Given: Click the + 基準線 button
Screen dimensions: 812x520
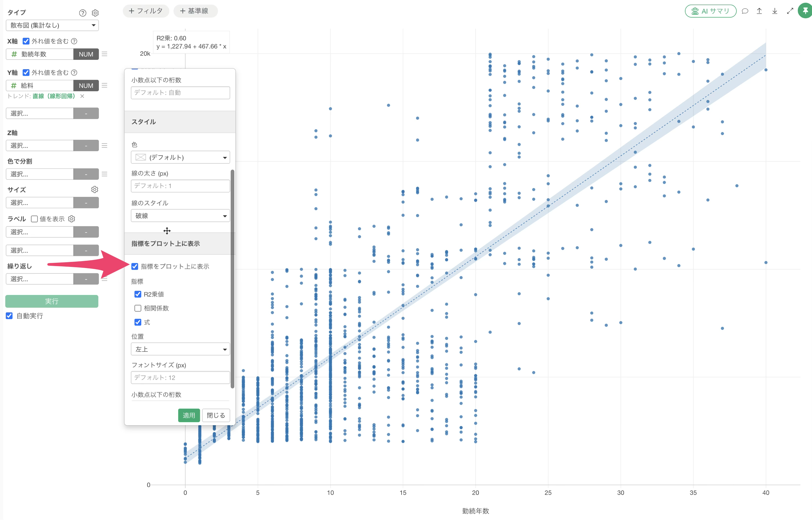Looking at the screenshot, I should (195, 11).
